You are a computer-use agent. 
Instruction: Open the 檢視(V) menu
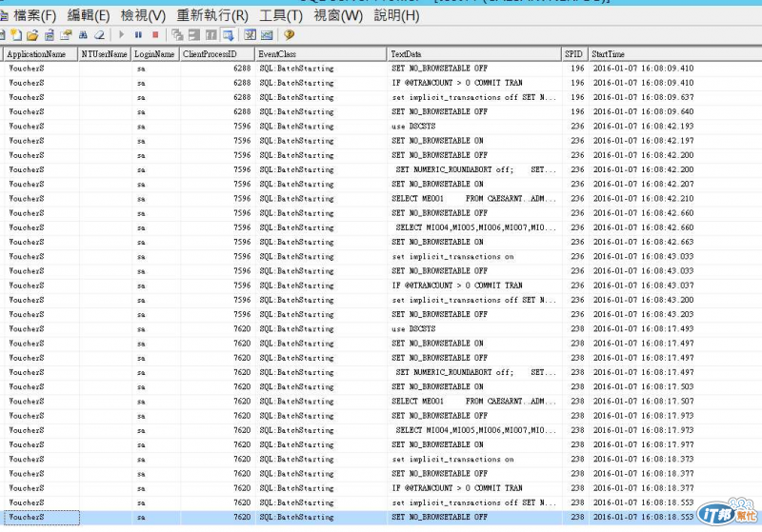tap(143, 16)
